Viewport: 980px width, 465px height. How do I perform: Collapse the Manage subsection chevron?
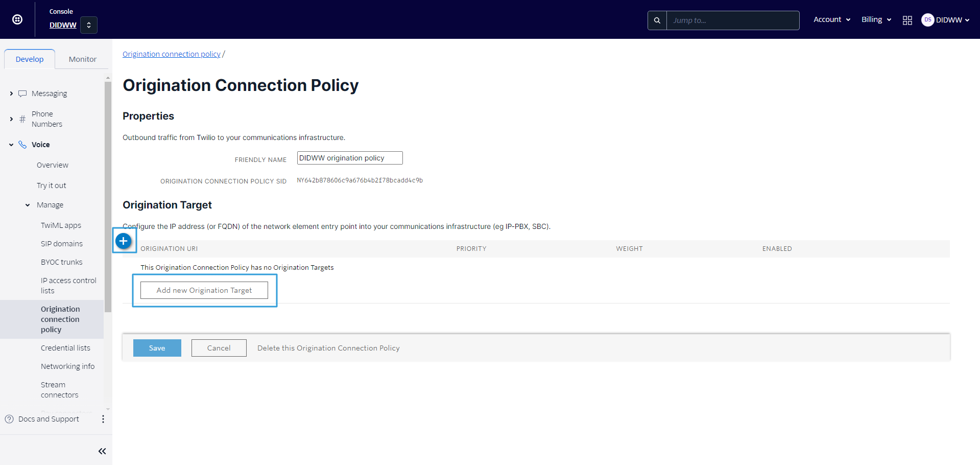pyautogui.click(x=28, y=205)
